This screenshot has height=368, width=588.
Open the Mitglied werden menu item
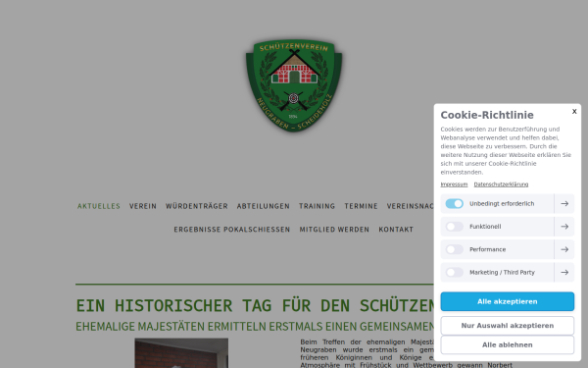pyautogui.click(x=334, y=230)
